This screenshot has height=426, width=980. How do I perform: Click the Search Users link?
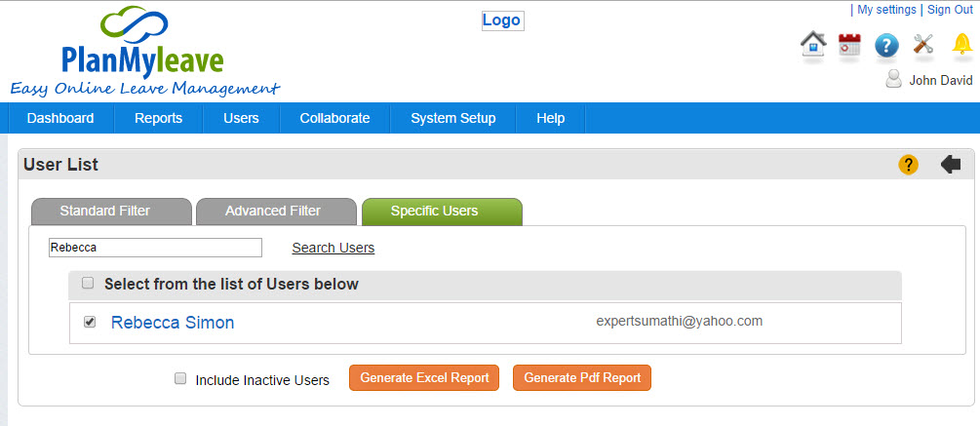click(x=333, y=248)
